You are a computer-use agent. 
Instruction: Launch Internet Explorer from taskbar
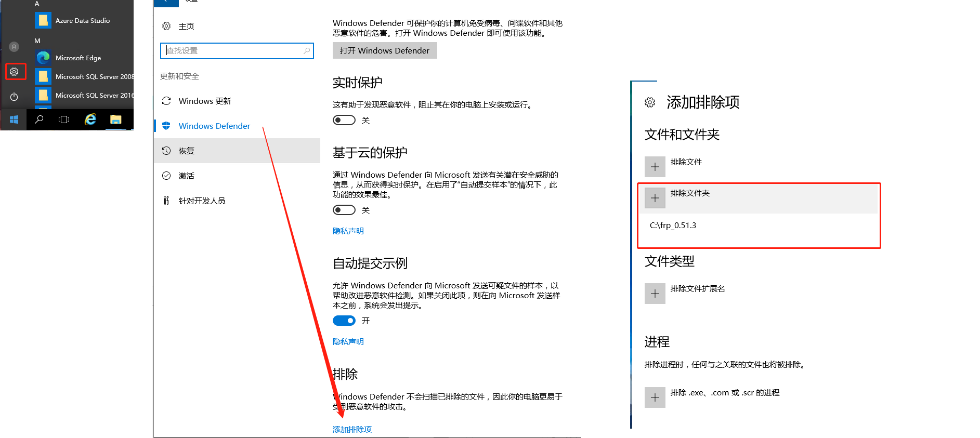click(90, 120)
